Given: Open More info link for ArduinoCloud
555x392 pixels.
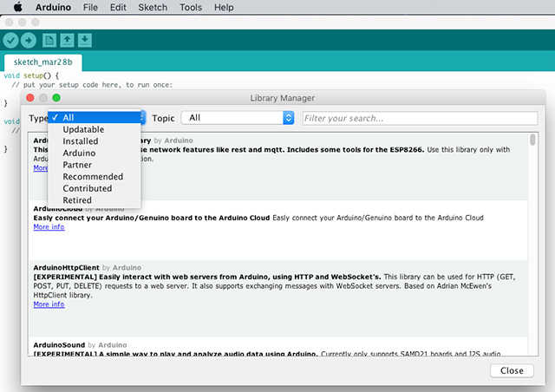Looking at the screenshot, I should (x=49, y=227).
